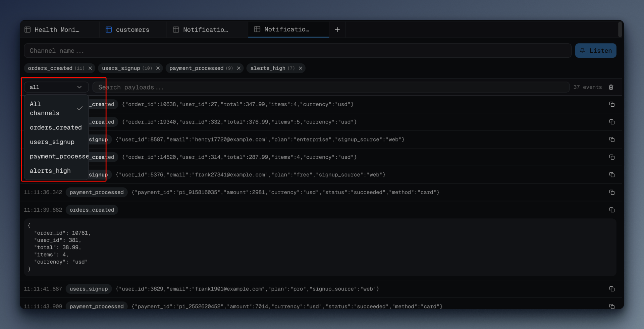This screenshot has width=644, height=329.
Task: Switch to the customers tab
Action: pyautogui.click(x=132, y=30)
